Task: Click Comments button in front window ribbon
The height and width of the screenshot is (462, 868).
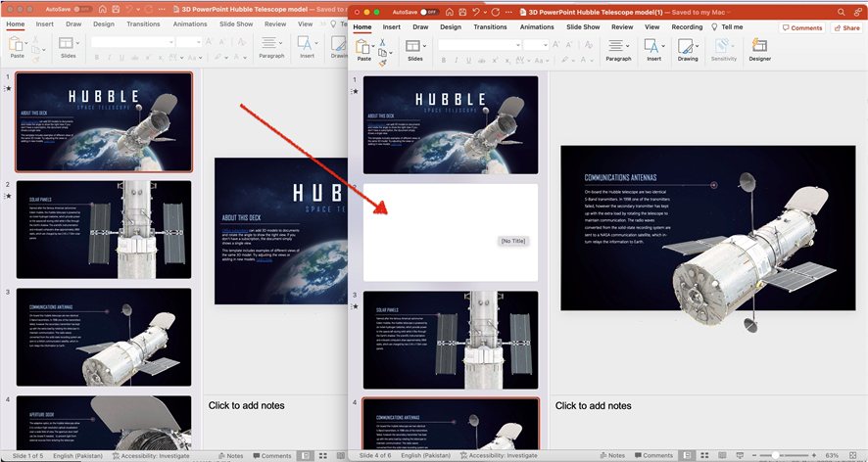Action: 802,27
